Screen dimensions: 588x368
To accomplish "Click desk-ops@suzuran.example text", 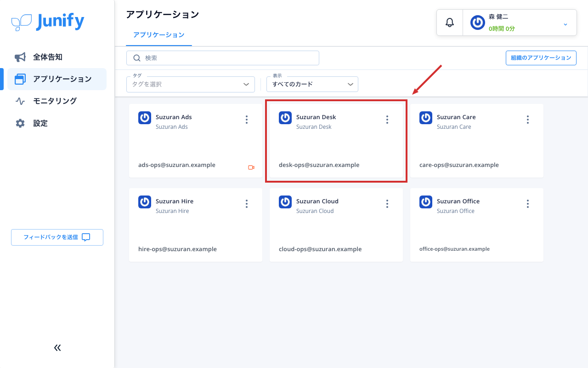I will [319, 165].
